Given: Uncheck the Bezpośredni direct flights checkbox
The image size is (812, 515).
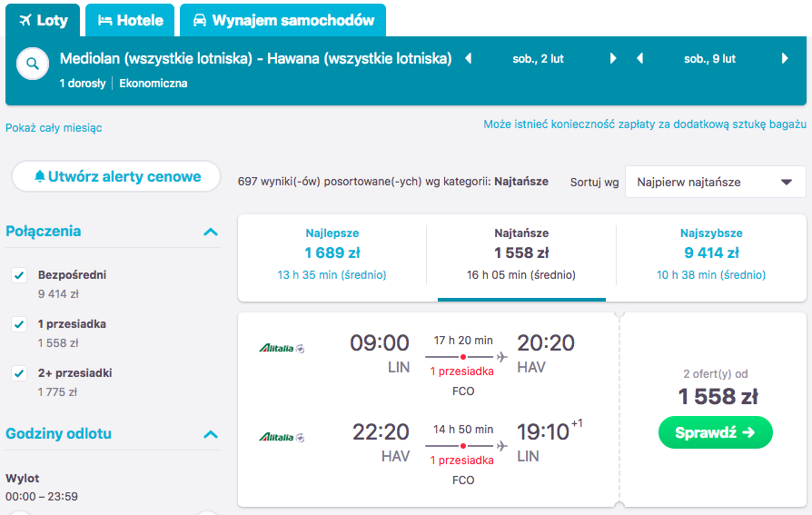Looking at the screenshot, I should click(19, 275).
